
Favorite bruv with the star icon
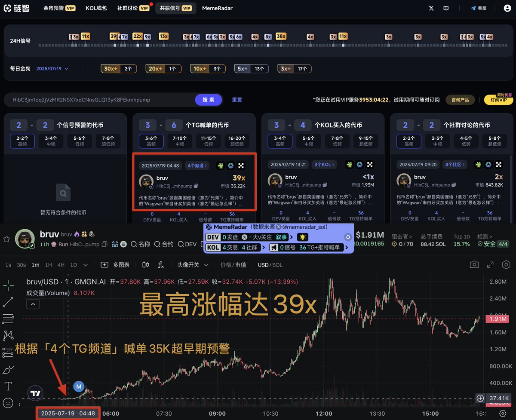[6, 239]
